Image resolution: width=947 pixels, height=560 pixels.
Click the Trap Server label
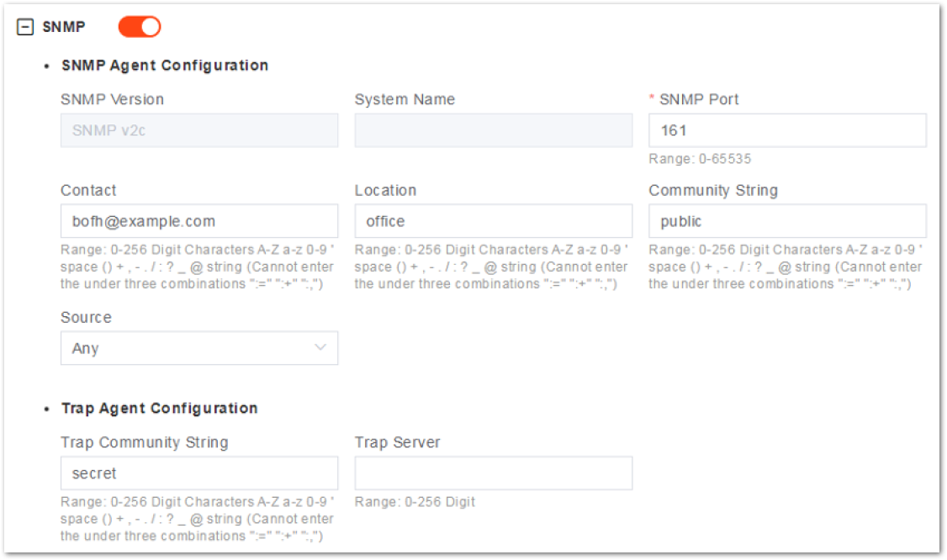coord(398,442)
